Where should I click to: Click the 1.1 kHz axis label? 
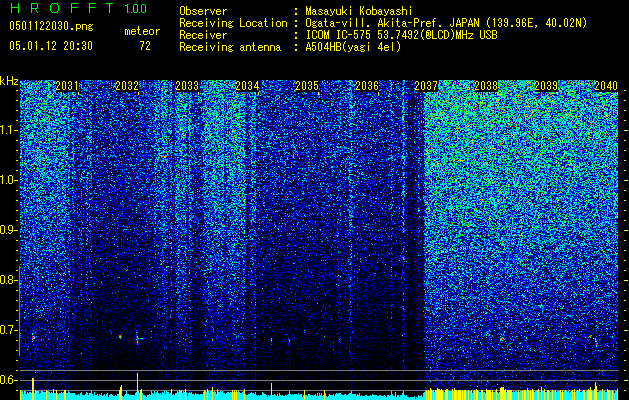(x=9, y=131)
